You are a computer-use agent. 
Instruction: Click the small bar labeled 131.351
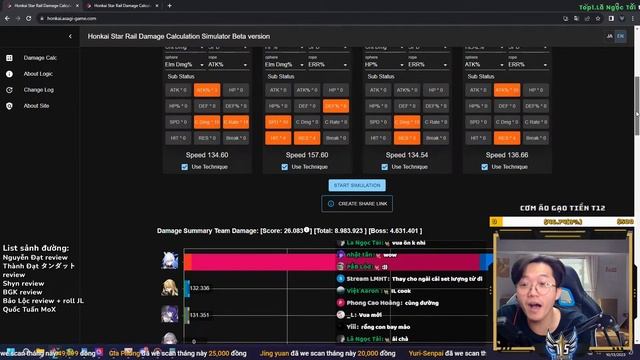187,315
